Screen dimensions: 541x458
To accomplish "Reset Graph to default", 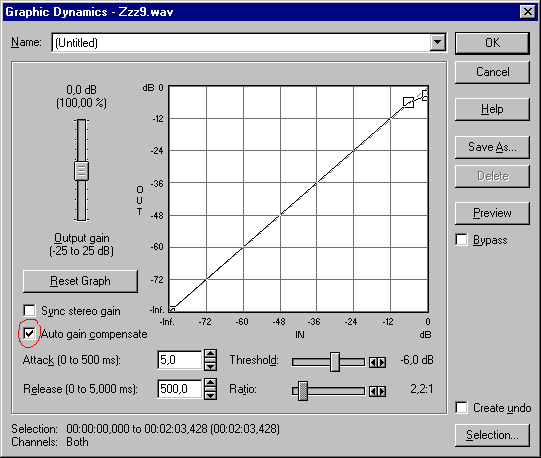I will point(80,281).
